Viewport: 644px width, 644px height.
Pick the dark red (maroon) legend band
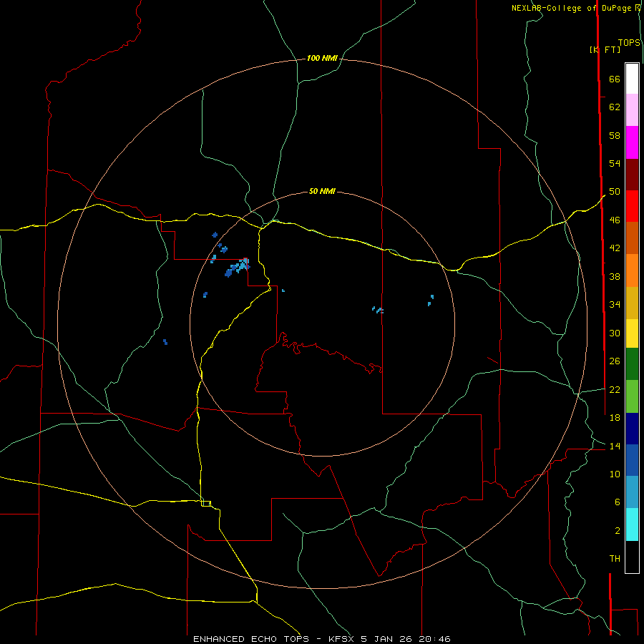pos(632,175)
